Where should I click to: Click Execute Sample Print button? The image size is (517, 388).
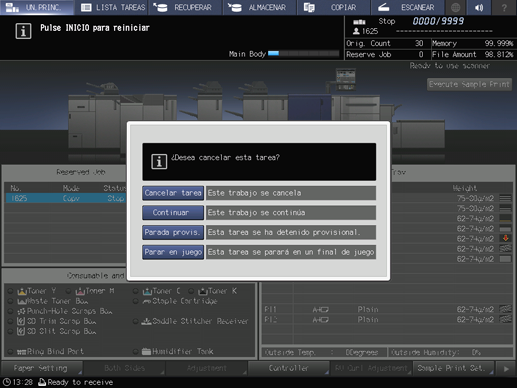(469, 84)
